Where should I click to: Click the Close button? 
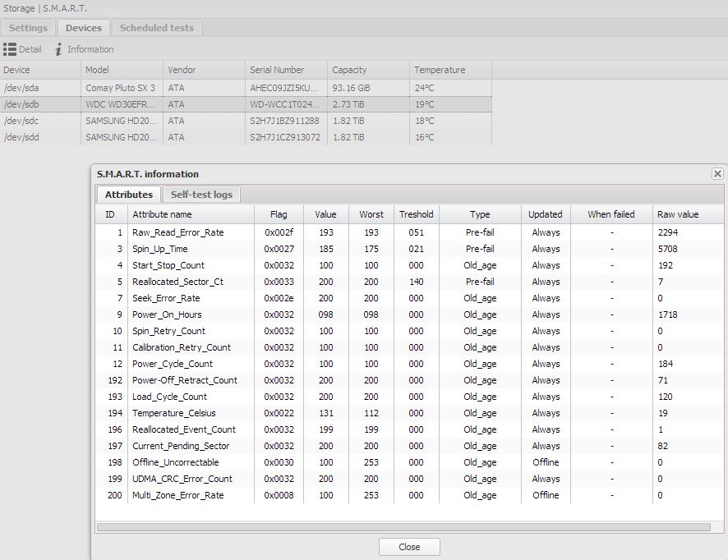point(409,547)
